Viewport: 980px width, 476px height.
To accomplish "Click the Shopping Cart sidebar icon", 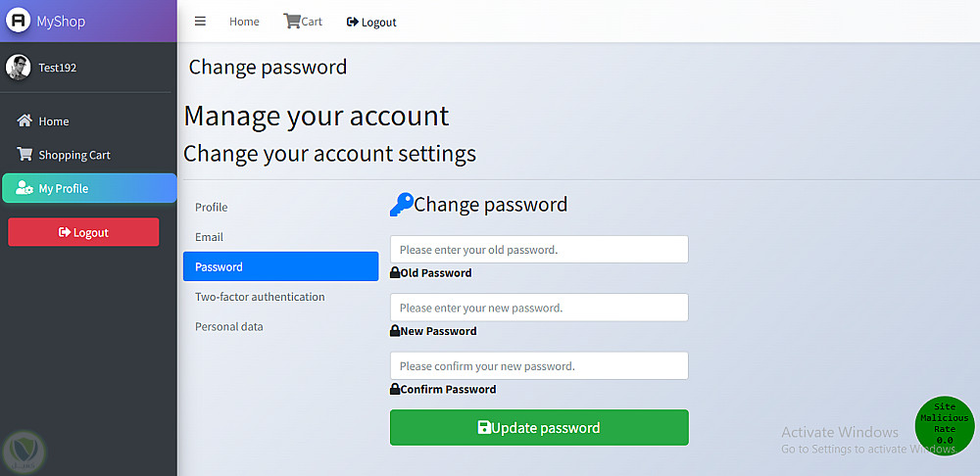I will (24, 155).
